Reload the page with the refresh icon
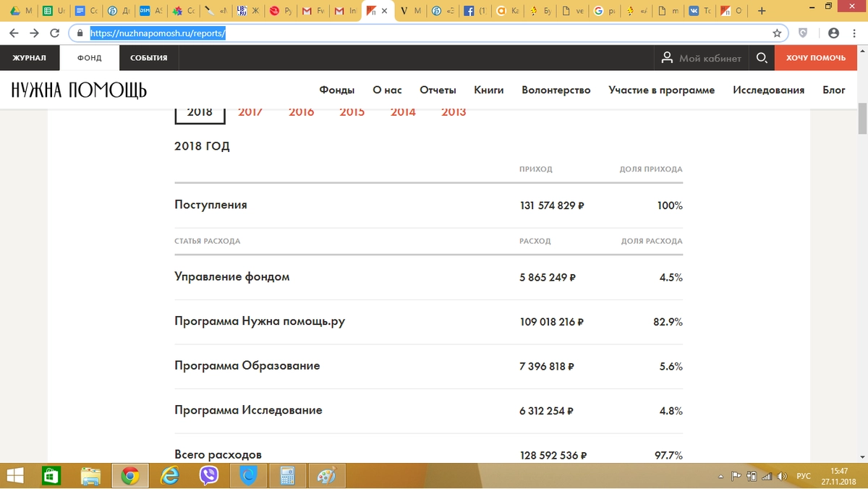Viewport: 868px width, 489px height. 54,33
